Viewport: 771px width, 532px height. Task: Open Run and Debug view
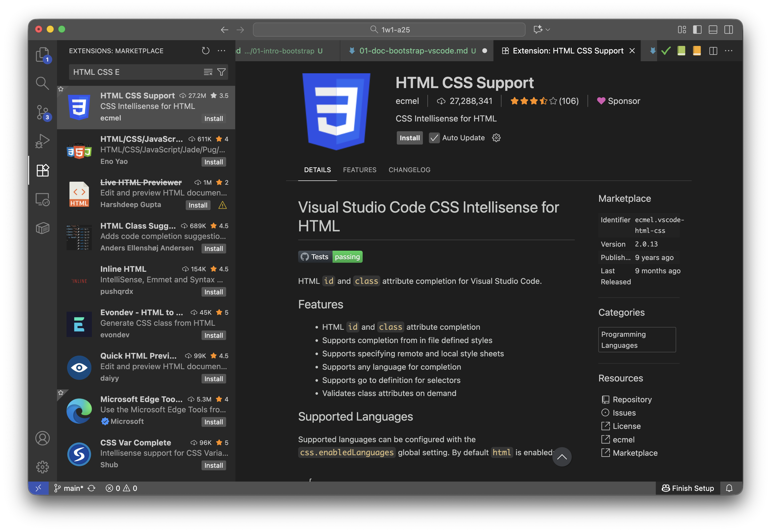[42, 141]
